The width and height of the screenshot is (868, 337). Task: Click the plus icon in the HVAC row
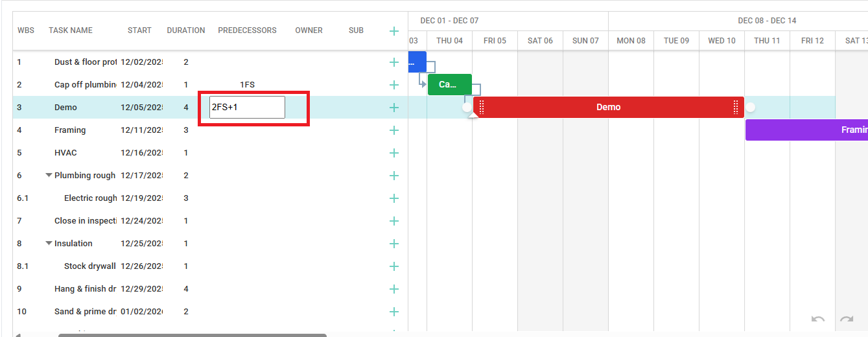pyautogui.click(x=393, y=153)
